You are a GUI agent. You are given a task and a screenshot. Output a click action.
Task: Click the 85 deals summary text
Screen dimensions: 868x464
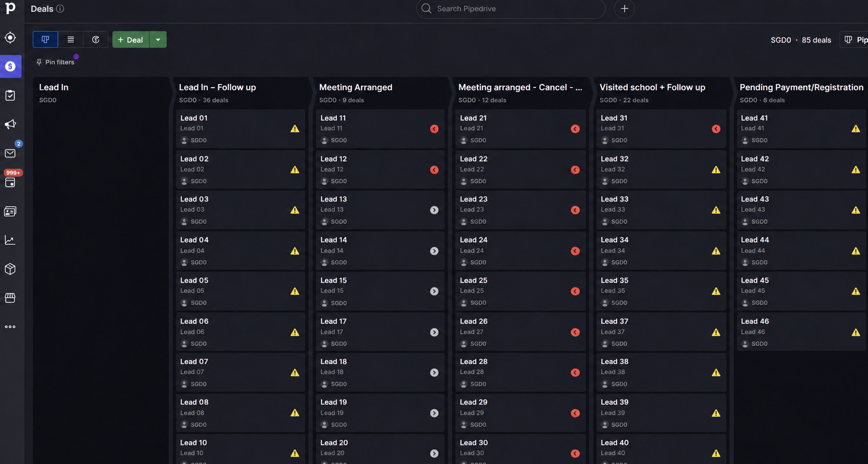[x=816, y=40]
